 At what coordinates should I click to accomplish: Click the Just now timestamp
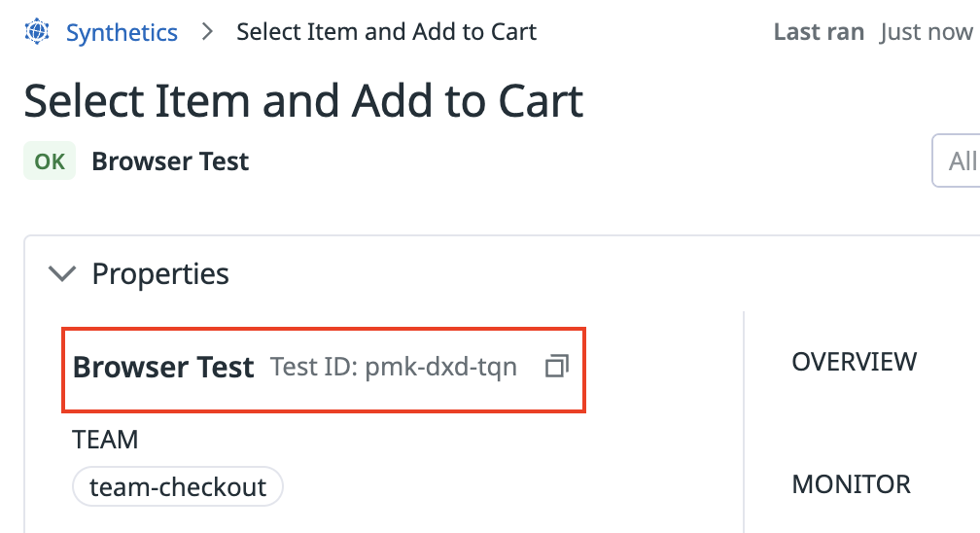(x=927, y=31)
